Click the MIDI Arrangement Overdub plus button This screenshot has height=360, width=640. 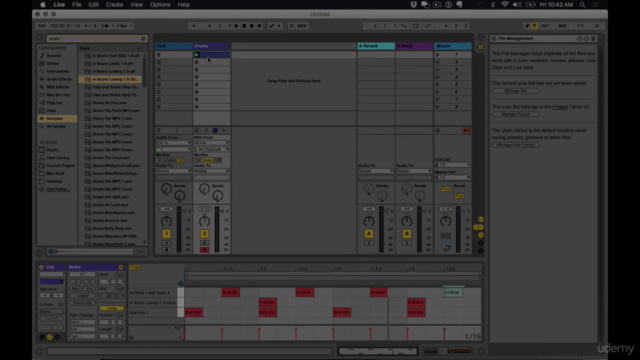click(x=260, y=26)
